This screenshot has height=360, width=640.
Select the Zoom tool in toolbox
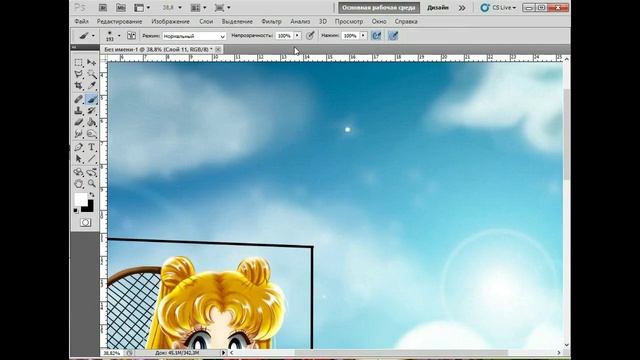click(91, 184)
